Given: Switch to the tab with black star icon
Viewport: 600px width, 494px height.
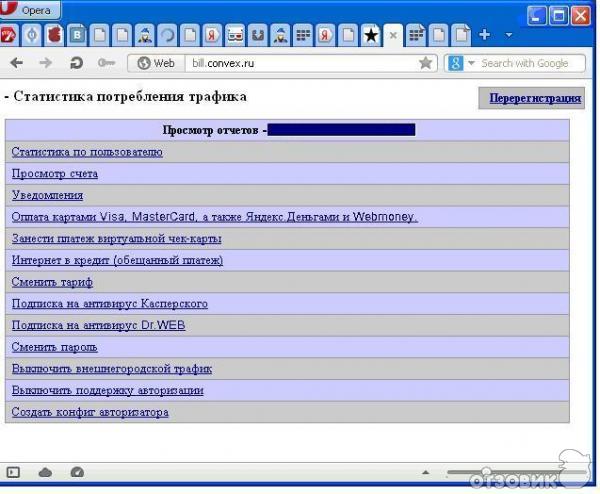Looking at the screenshot, I should click(x=371, y=35).
